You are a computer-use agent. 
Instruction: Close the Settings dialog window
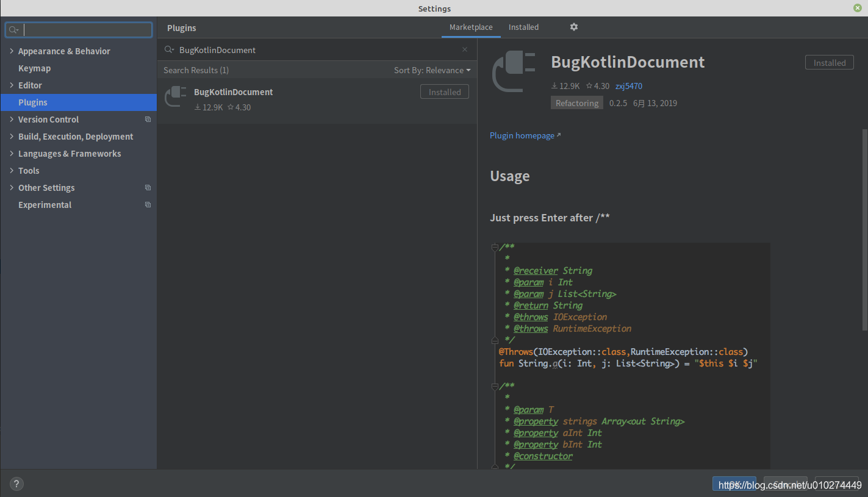click(x=858, y=8)
